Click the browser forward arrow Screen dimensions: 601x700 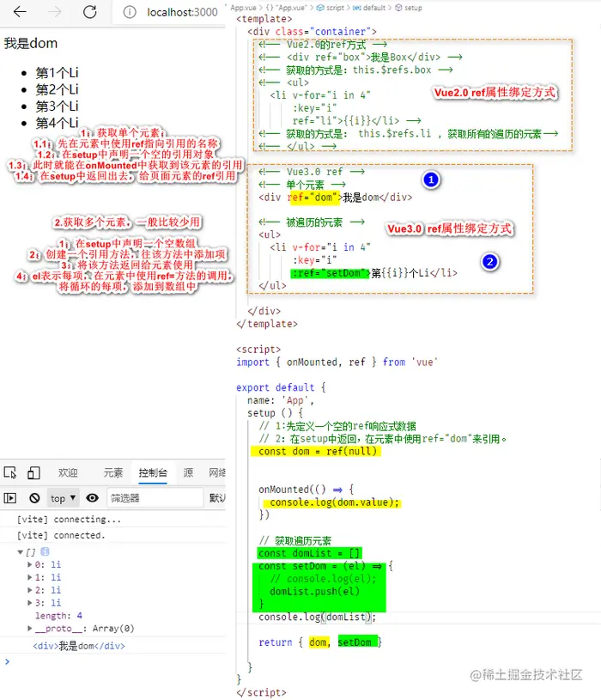[55, 12]
